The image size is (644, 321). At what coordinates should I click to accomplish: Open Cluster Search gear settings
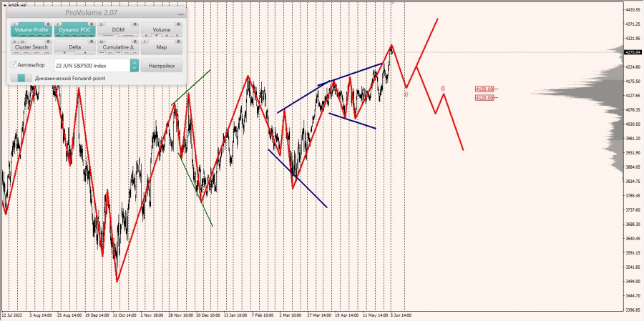pos(48,41)
